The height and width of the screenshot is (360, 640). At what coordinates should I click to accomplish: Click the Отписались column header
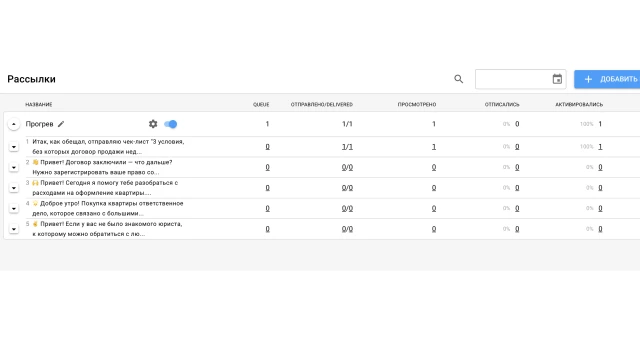click(502, 104)
